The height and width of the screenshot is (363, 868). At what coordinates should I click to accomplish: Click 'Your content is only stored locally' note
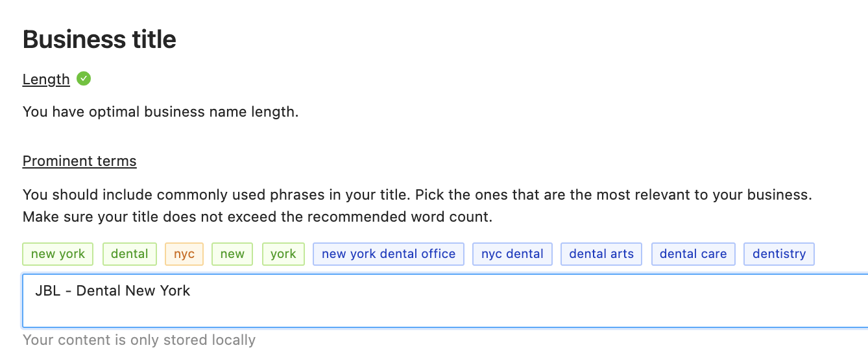click(139, 340)
